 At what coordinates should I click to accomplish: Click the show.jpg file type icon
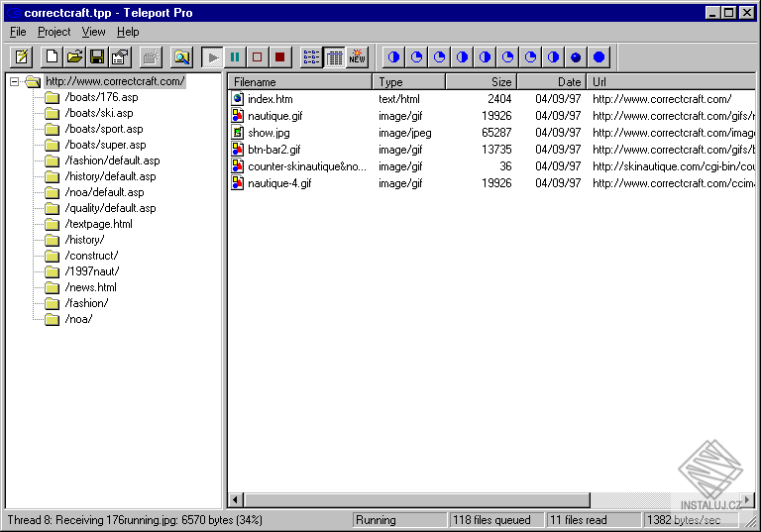point(238,132)
